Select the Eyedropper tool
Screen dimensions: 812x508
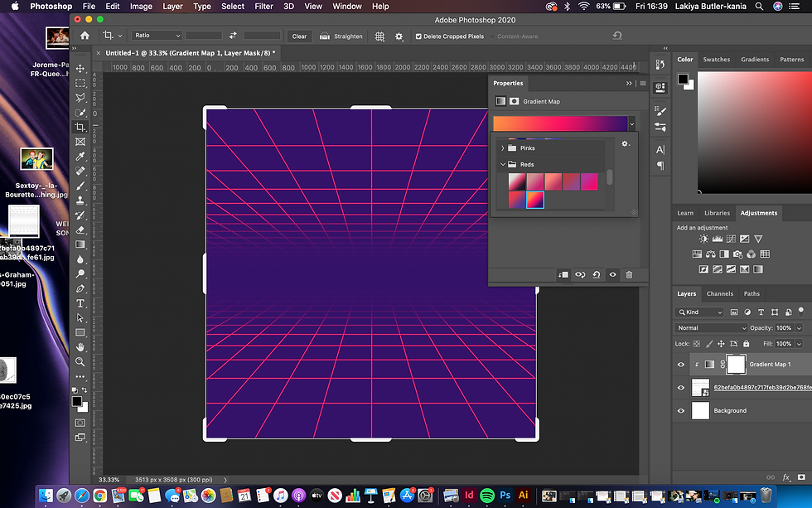pyautogui.click(x=80, y=156)
